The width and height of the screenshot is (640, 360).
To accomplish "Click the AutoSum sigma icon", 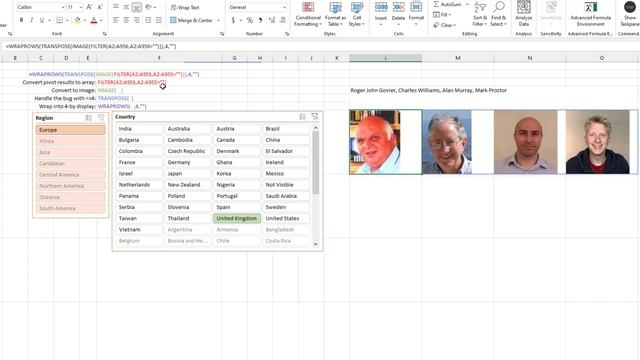I will click(x=436, y=4).
